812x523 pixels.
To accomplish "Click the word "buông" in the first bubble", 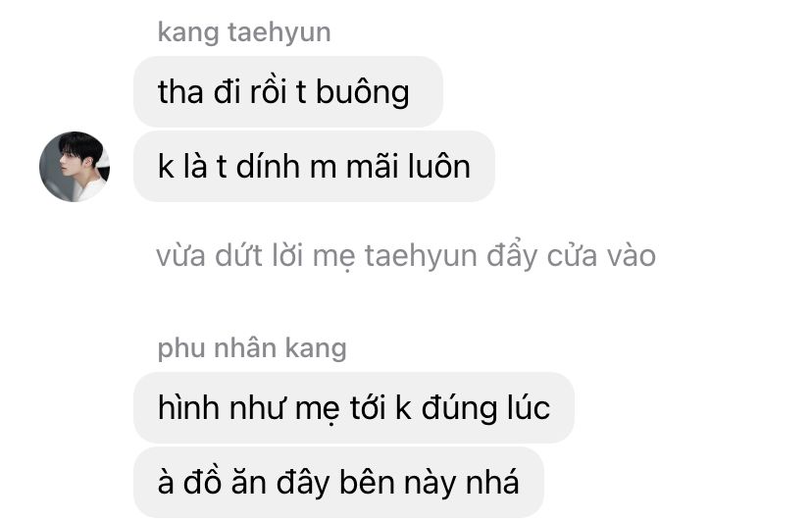I will 363,93.
